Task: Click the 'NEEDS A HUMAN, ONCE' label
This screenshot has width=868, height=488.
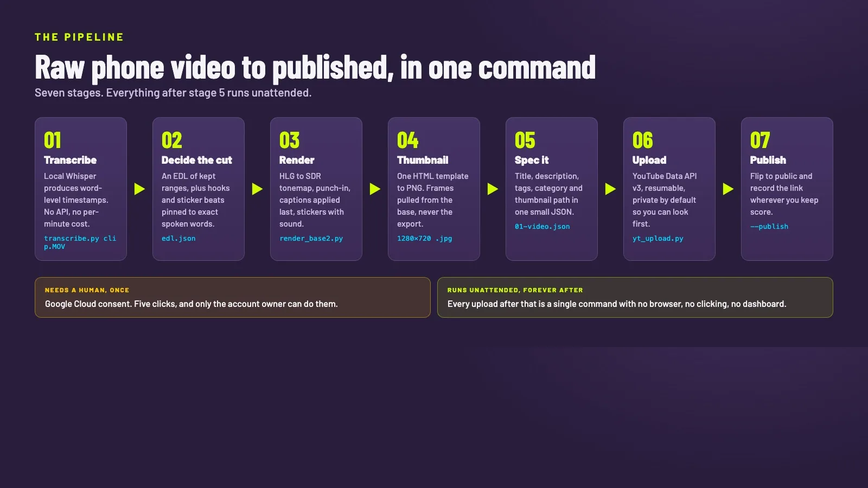Action: pyautogui.click(x=87, y=290)
